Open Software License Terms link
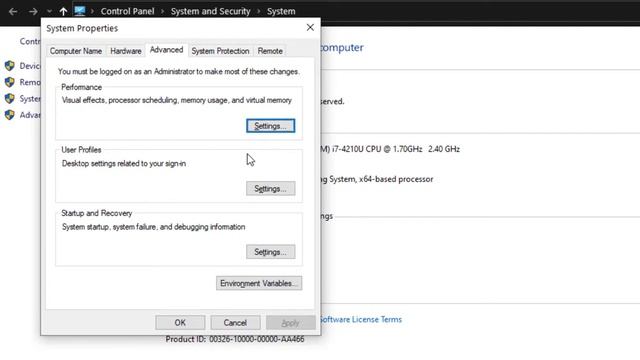This screenshot has width=640, height=360. coord(362,319)
